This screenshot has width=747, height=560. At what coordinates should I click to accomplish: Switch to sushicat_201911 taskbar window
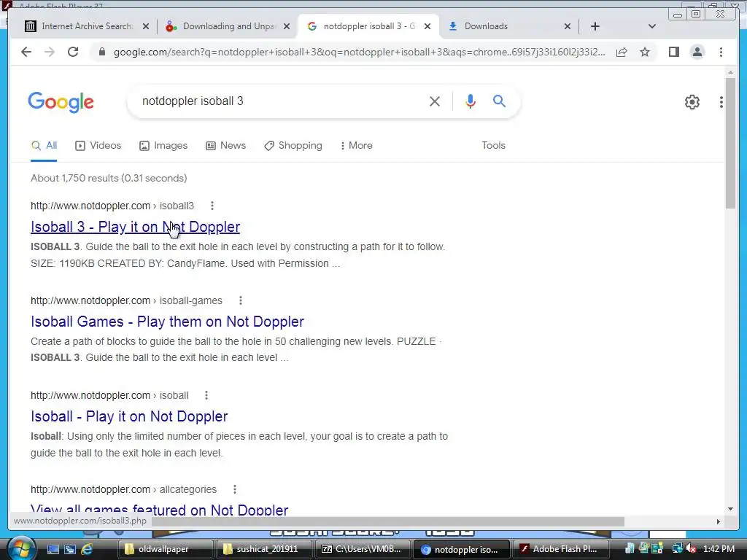click(x=264, y=549)
